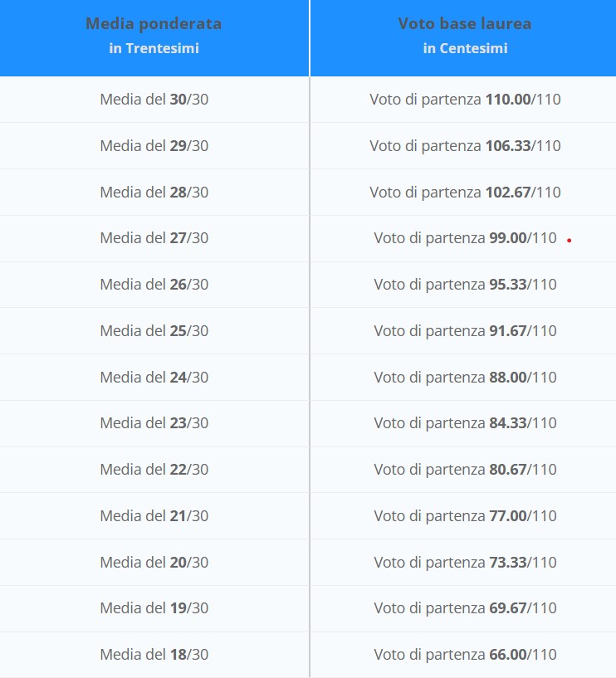Click the Voto di partenza 73.33/110 cell
Screen dimensions: 616x678
(465, 563)
